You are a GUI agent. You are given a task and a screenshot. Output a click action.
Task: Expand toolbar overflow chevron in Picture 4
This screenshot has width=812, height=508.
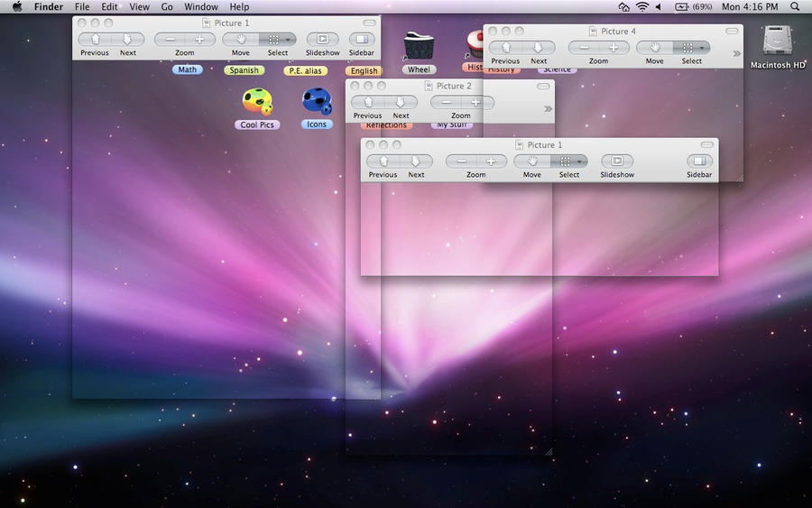[x=736, y=53]
